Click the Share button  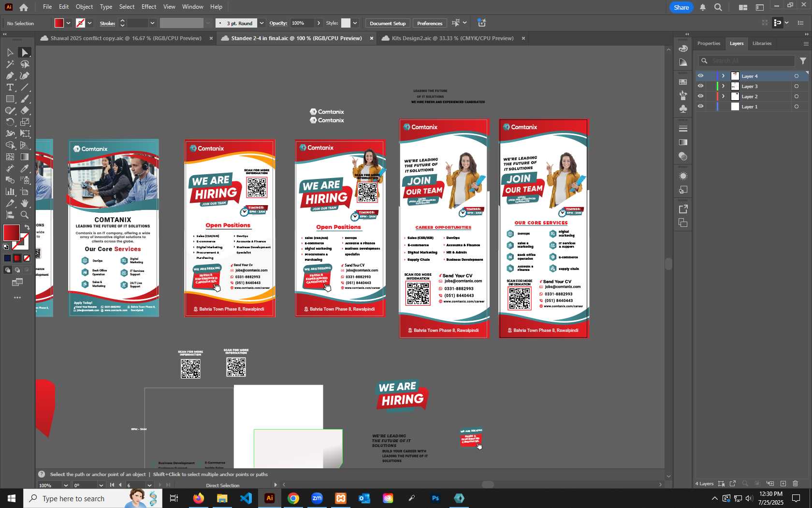click(x=681, y=7)
